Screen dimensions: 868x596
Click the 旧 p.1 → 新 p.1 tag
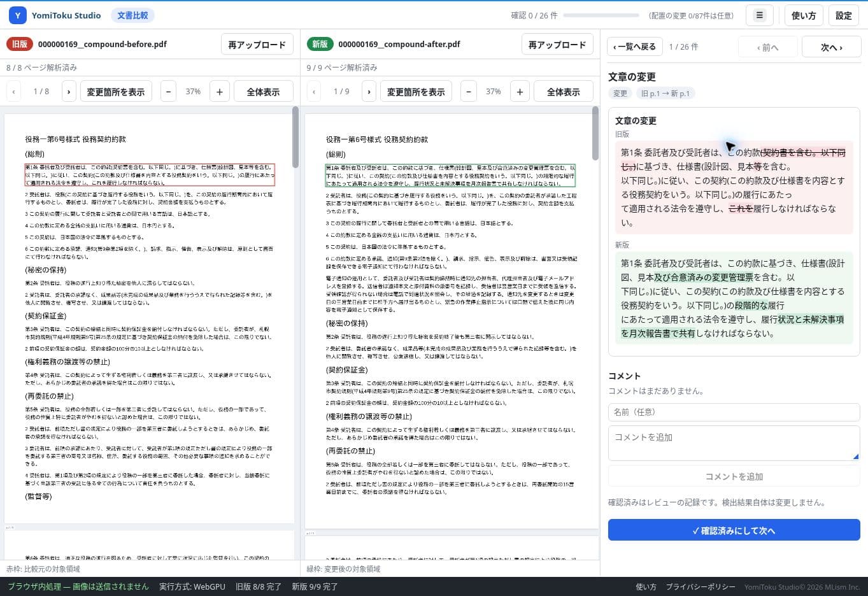[x=665, y=94]
